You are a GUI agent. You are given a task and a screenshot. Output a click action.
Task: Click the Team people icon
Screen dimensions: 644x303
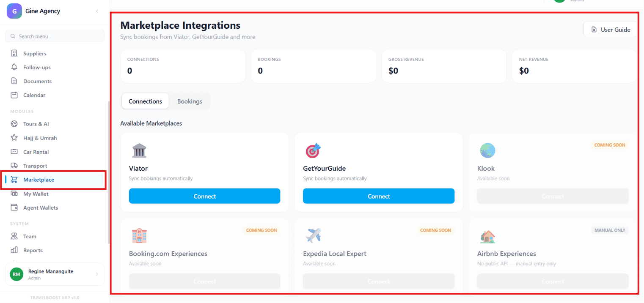[14, 236]
